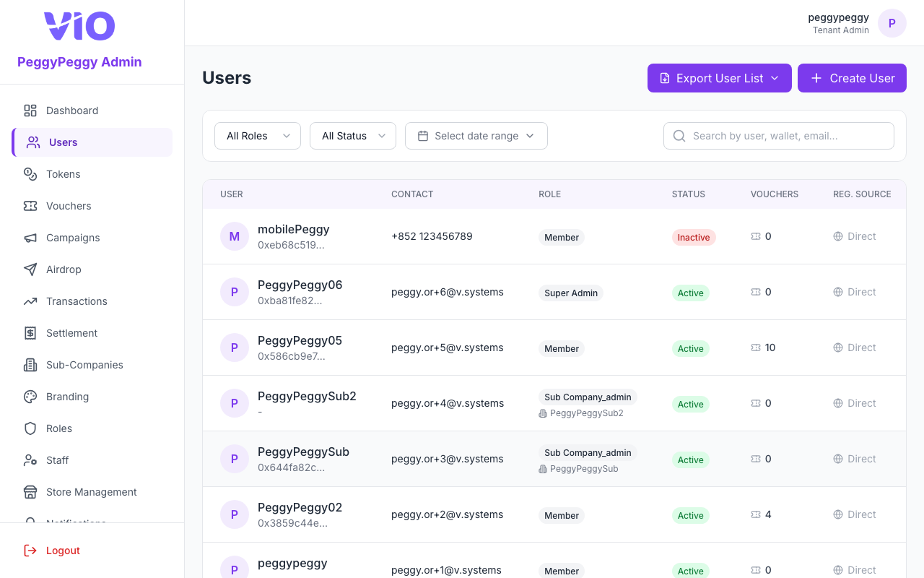This screenshot has width=924, height=578.
Task: Click the Users people icon in sidebar
Action: click(x=33, y=142)
